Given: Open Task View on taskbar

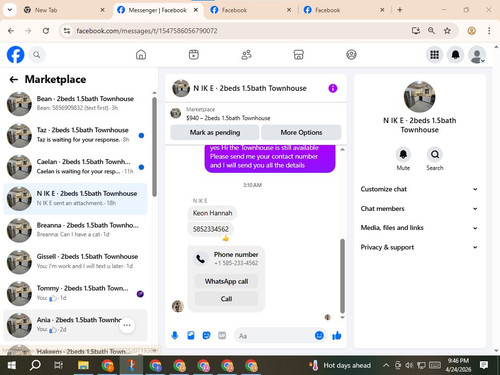Looking at the screenshot, I should 58,365.
